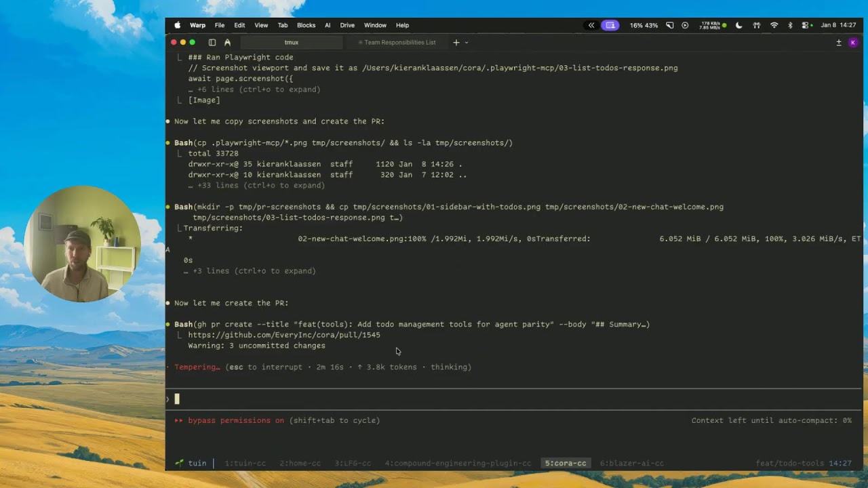
Task: Select tmux window 4:compound-engineering-plugin-cc
Action: point(458,464)
